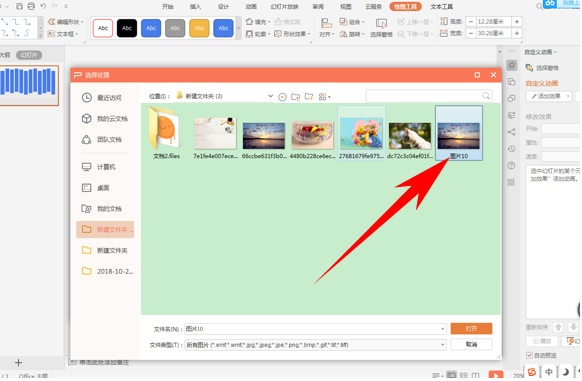
Task: Click the add-slide plus icon below the slide panel
Action: (x=18, y=362)
